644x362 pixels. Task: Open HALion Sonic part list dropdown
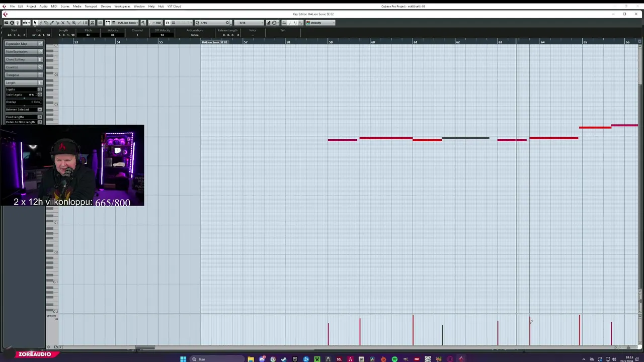click(x=127, y=23)
